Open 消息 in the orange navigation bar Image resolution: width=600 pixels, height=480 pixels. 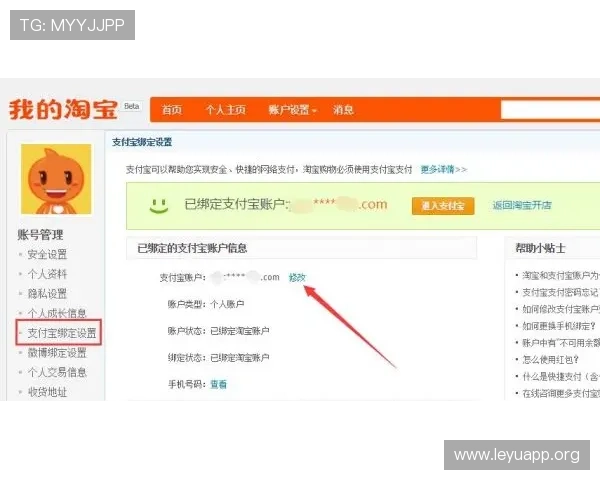click(x=343, y=110)
